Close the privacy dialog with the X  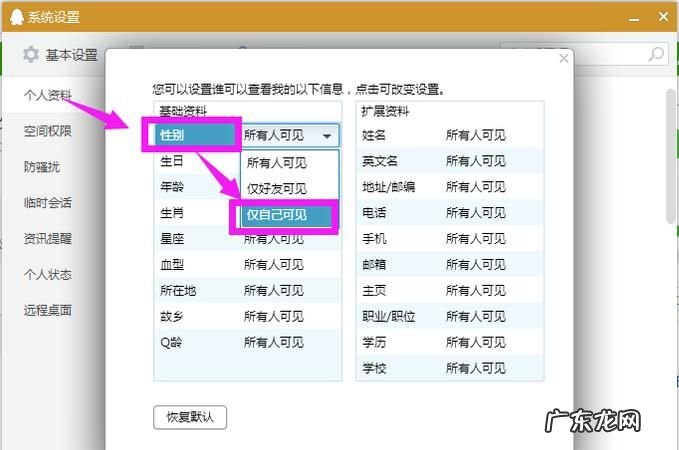[x=563, y=58]
